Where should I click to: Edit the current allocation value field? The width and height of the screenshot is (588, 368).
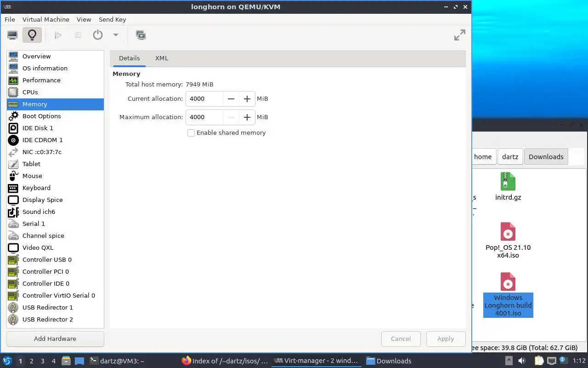click(x=204, y=98)
